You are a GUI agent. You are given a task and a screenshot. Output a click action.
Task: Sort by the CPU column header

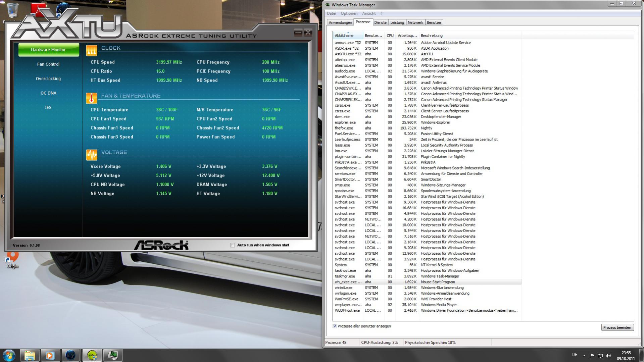[x=390, y=36]
